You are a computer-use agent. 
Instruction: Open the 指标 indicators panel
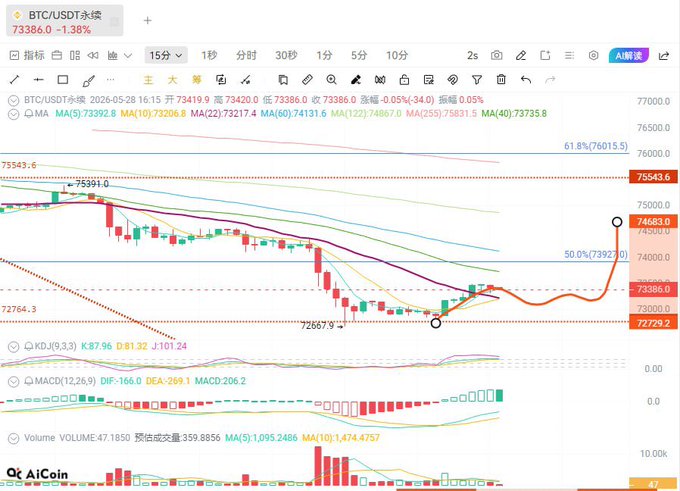[x=27, y=56]
